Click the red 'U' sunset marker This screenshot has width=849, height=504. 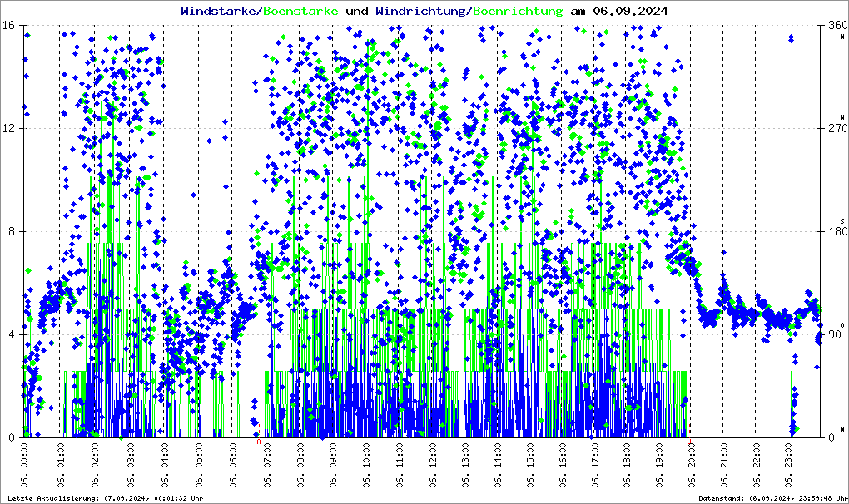pos(688,442)
